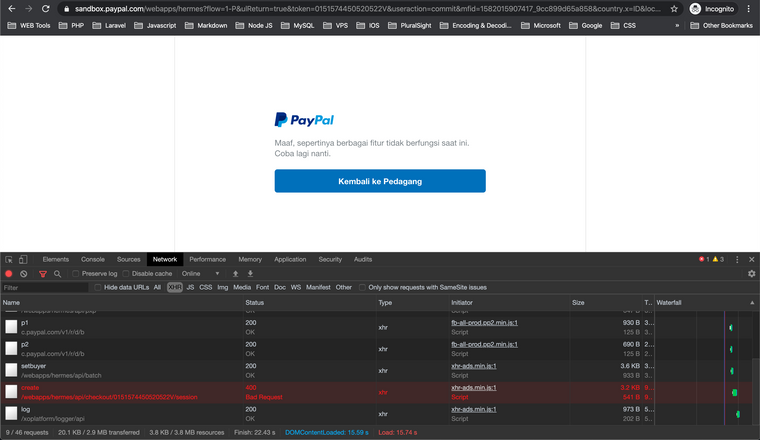Toggle the device toolbar icon

[x=23, y=259]
